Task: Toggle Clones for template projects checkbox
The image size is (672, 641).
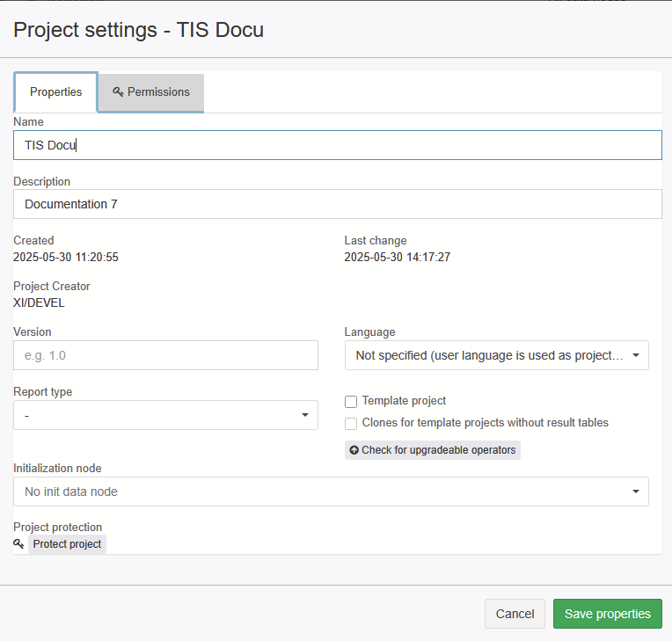Action: click(351, 423)
